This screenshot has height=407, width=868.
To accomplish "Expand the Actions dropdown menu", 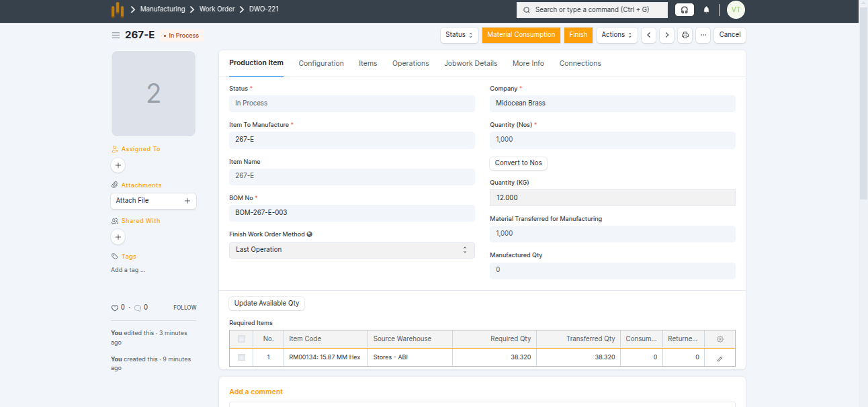I will click(x=617, y=35).
